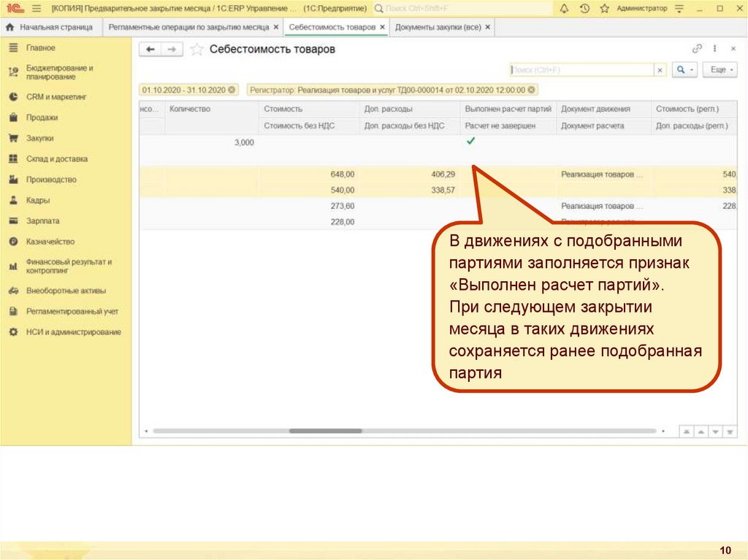Open the Закупки section in sidebar

point(40,138)
